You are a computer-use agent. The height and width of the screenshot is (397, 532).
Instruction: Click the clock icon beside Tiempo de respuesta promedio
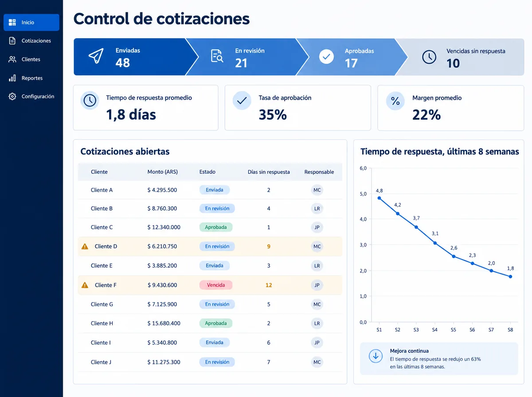point(90,101)
